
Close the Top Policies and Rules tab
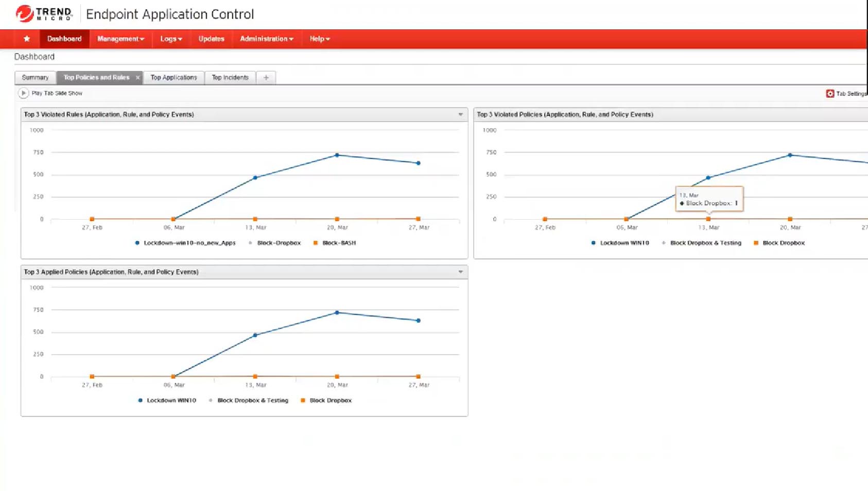137,78
